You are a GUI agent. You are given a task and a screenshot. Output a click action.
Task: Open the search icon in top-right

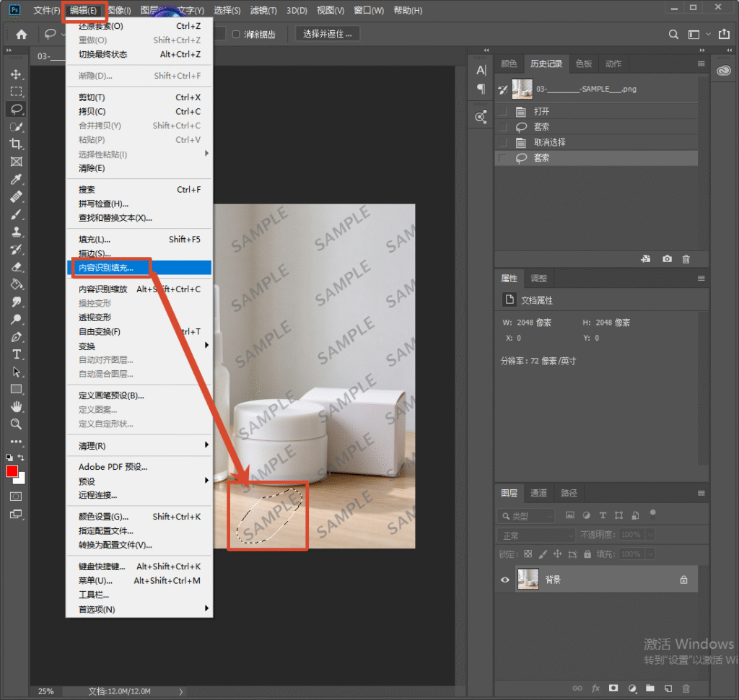coord(673,35)
